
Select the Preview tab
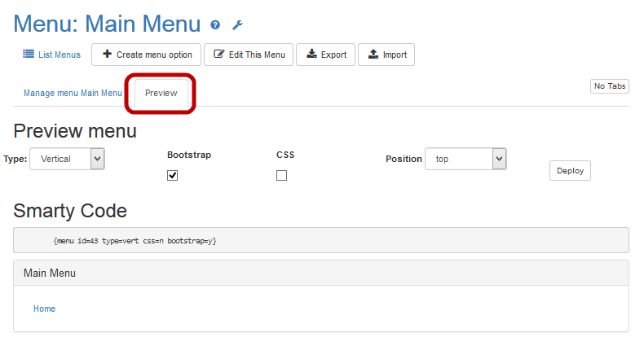point(161,93)
